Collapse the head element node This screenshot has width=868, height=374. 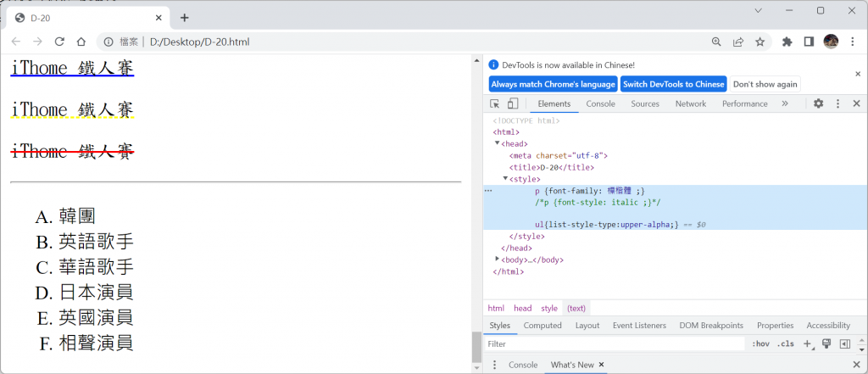pyautogui.click(x=497, y=143)
